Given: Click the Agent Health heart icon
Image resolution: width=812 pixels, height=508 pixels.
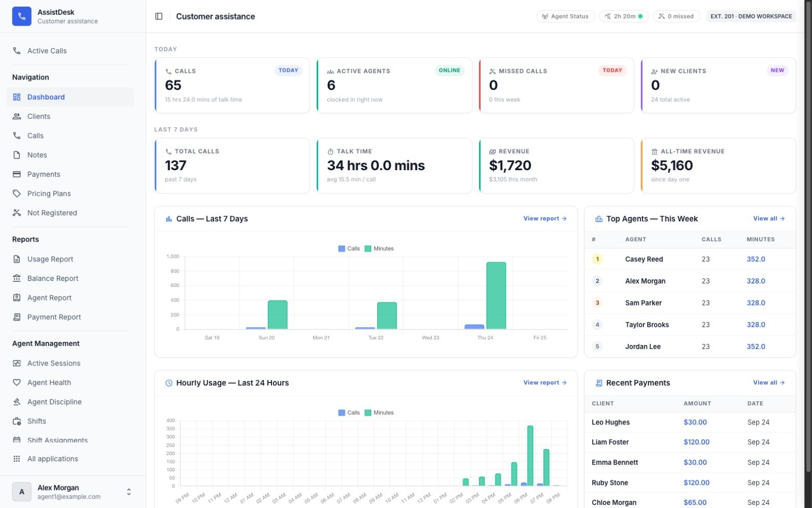Looking at the screenshot, I should pos(17,382).
